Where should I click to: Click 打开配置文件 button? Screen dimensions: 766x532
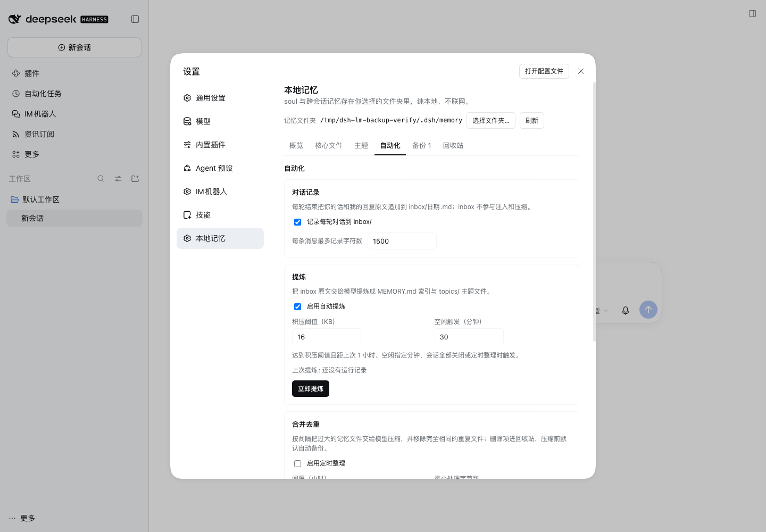click(544, 71)
